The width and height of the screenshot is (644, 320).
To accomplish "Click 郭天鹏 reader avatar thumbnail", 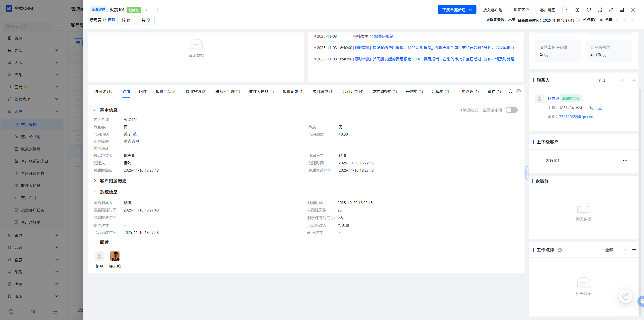I will click(x=115, y=256).
